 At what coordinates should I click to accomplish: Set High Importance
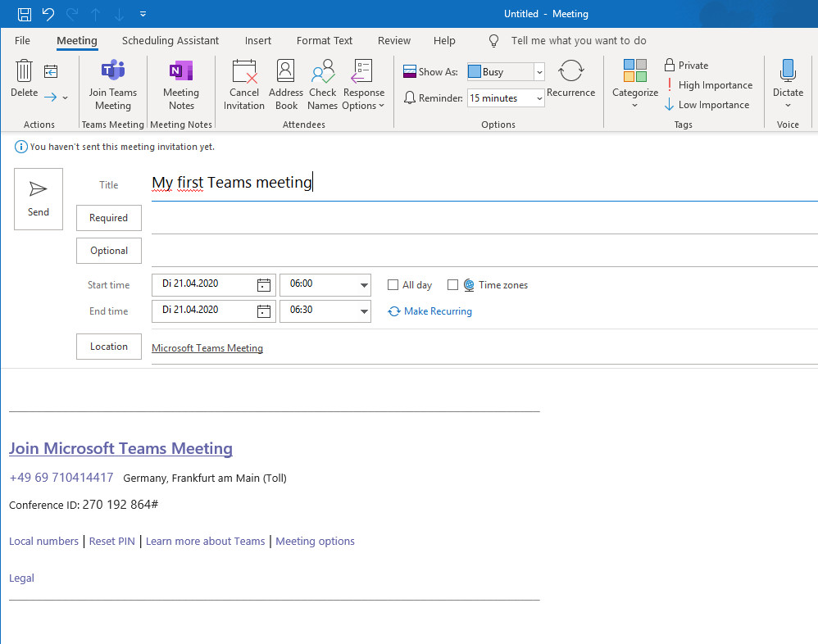pyautogui.click(x=708, y=85)
